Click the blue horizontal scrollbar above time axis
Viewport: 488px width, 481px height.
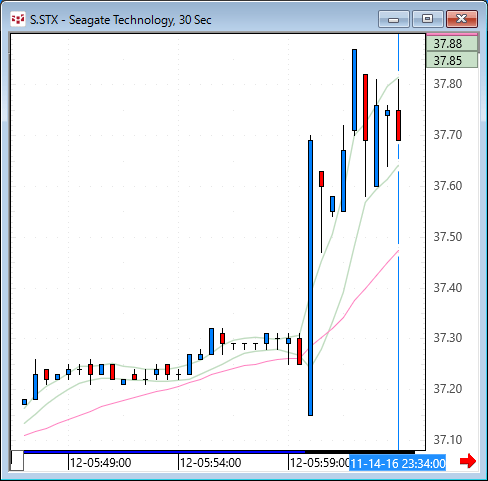[x=164, y=452]
